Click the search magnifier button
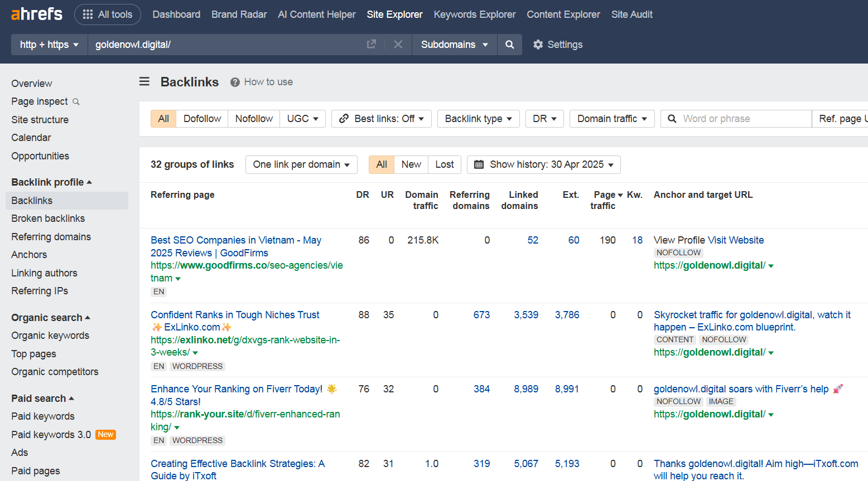 pos(509,45)
